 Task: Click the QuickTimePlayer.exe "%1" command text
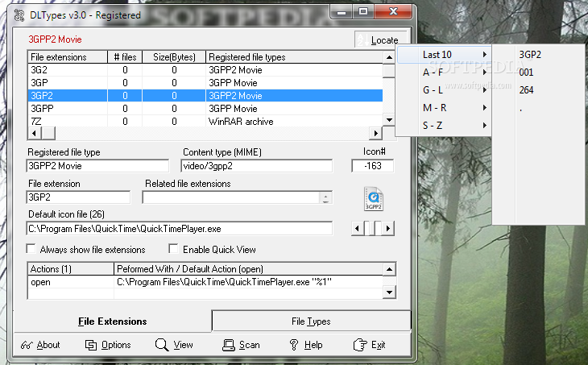[x=224, y=282]
